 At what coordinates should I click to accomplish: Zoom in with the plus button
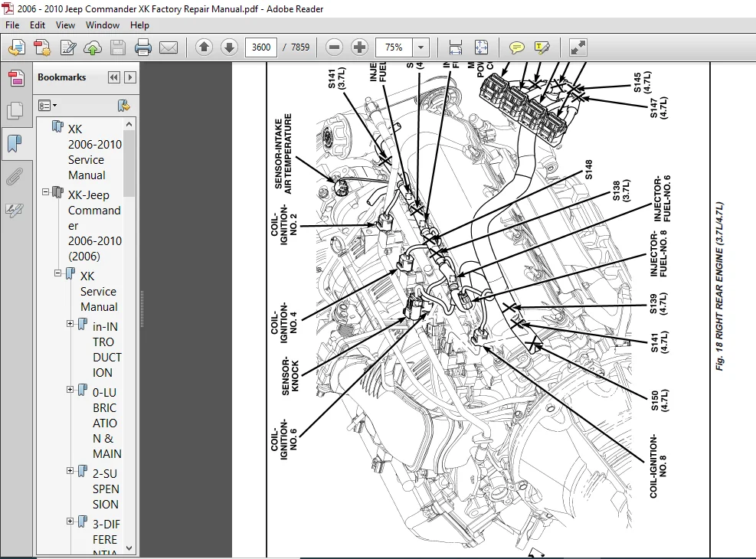359,47
